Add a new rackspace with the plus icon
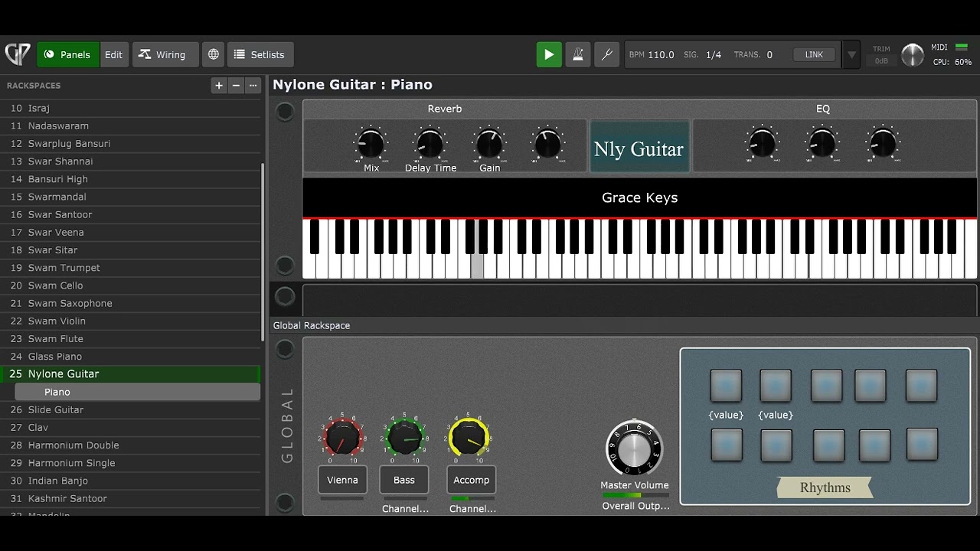This screenshot has width=980, height=551. click(x=219, y=86)
